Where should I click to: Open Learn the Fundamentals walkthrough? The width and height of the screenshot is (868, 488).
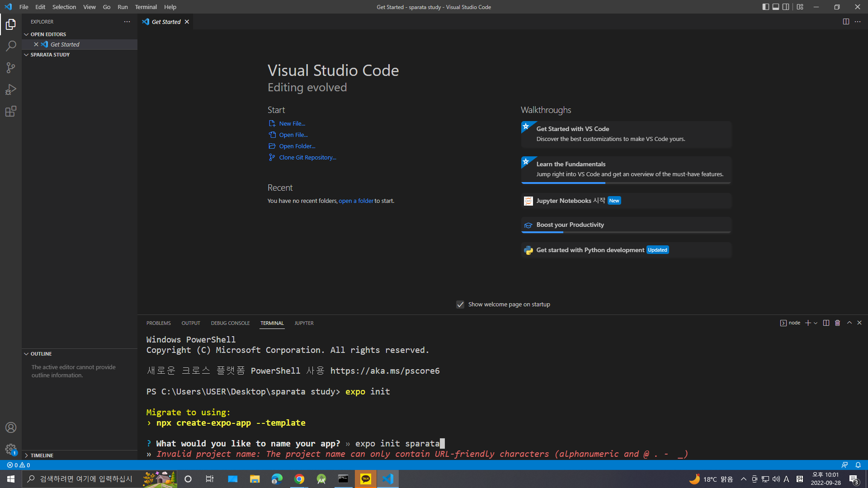(x=626, y=170)
